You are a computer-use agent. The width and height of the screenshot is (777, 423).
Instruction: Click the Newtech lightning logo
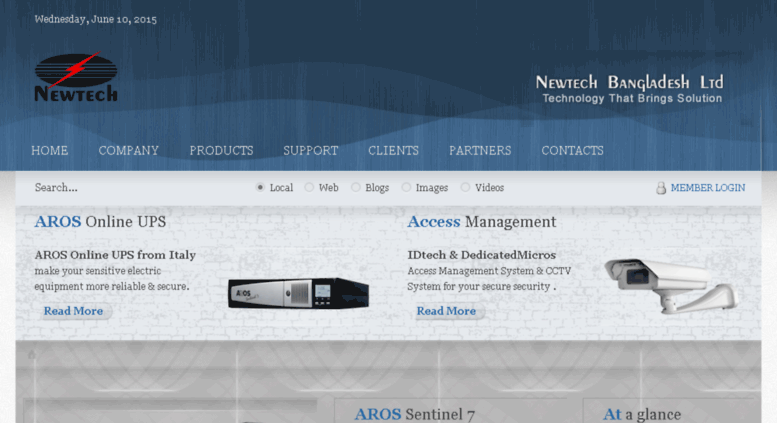click(76, 77)
